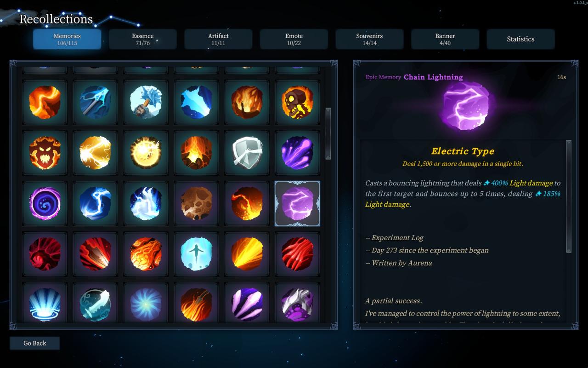The image size is (588, 368).
Task: Select the red claw slash memory icon
Action: click(297, 254)
